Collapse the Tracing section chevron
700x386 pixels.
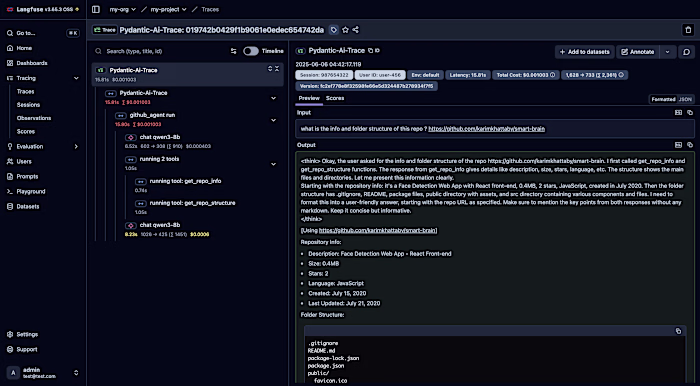point(76,78)
